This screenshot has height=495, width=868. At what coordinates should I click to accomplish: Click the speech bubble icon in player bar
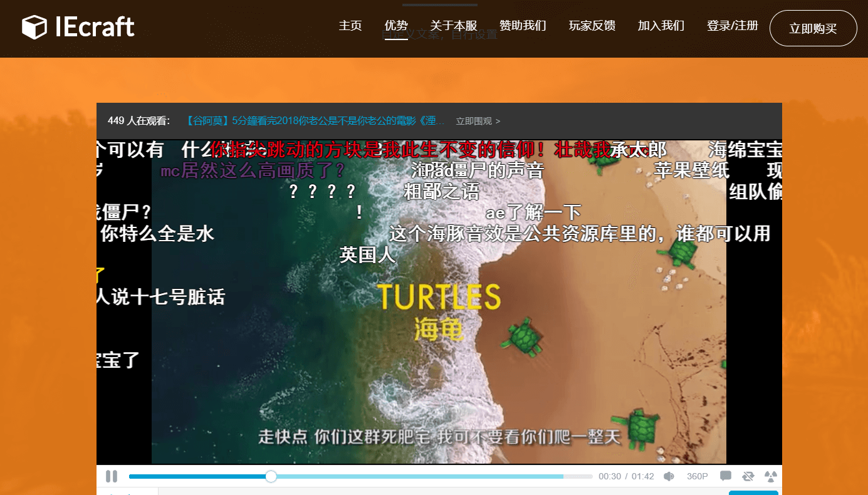[725, 476]
